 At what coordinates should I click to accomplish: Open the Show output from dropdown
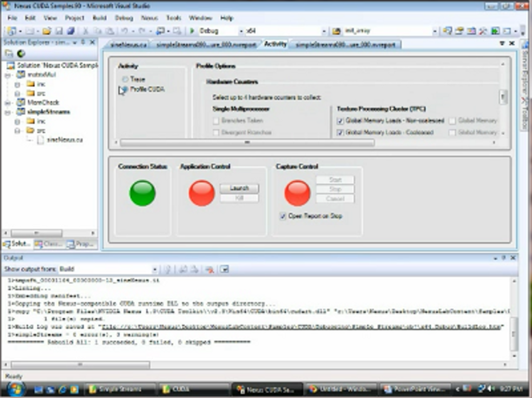click(154, 269)
